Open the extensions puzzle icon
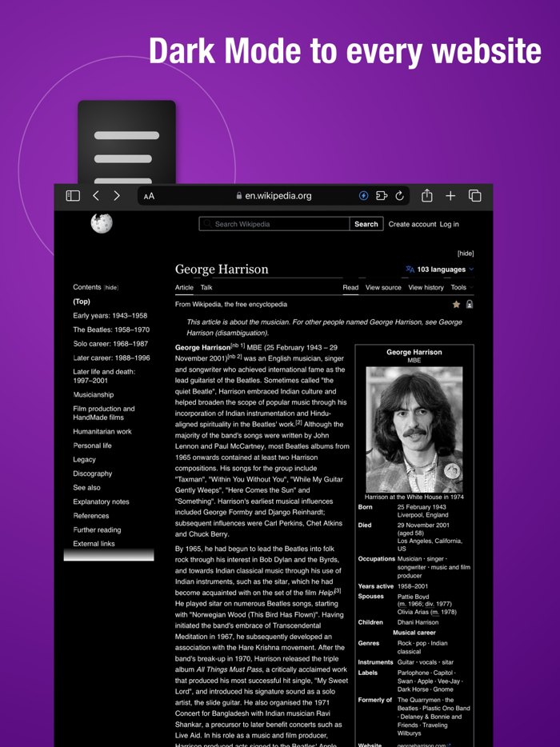 382,196
